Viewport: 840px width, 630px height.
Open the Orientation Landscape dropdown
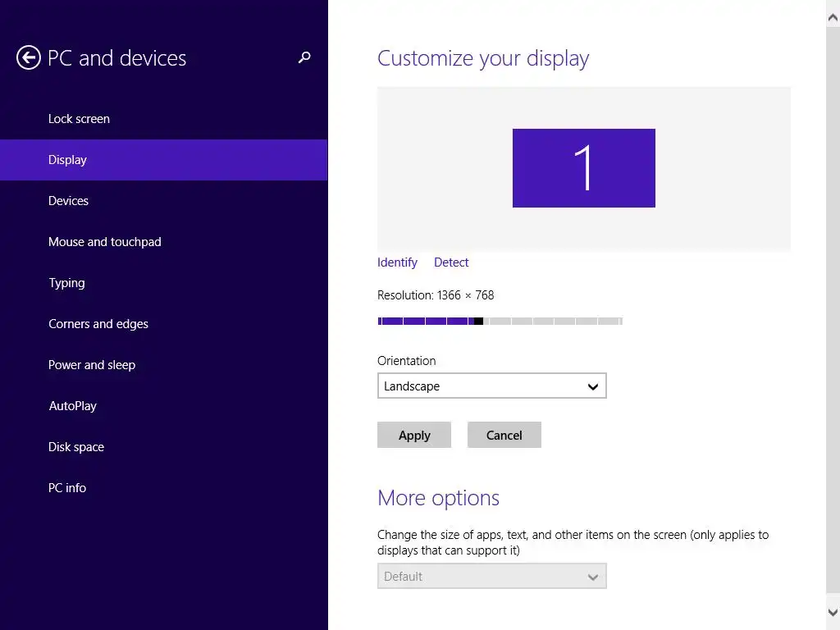(x=492, y=386)
